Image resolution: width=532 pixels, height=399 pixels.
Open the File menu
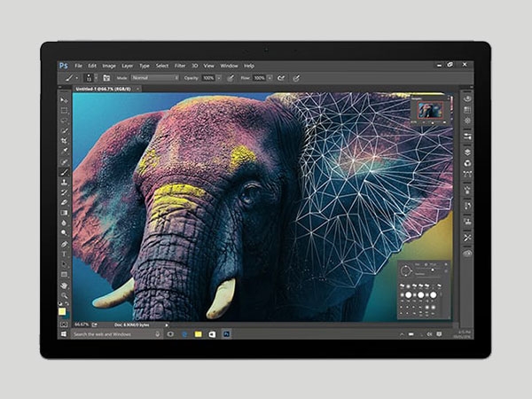coord(78,66)
